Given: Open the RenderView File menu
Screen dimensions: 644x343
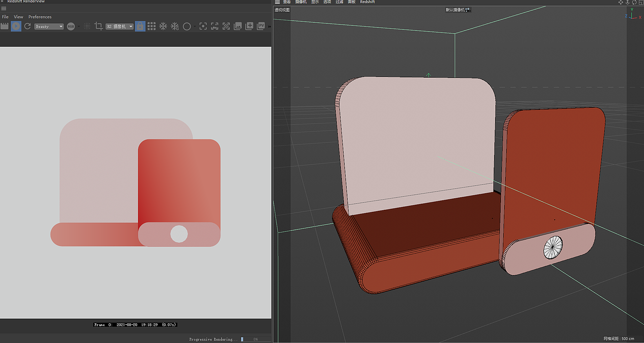Looking at the screenshot, I should point(5,17).
